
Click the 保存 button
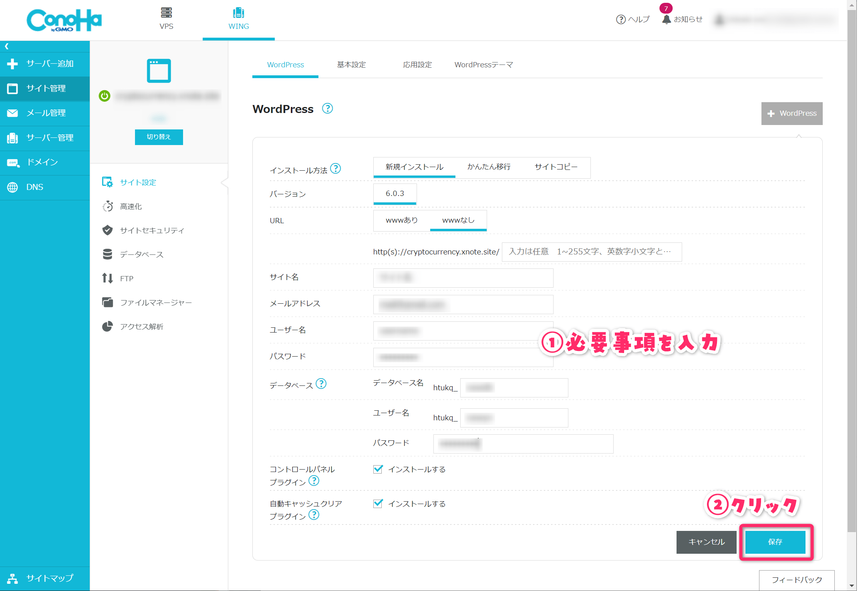pyautogui.click(x=775, y=542)
